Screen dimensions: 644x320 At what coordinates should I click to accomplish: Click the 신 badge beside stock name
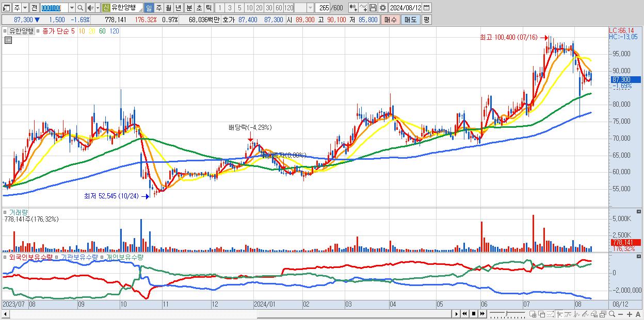click(105, 8)
